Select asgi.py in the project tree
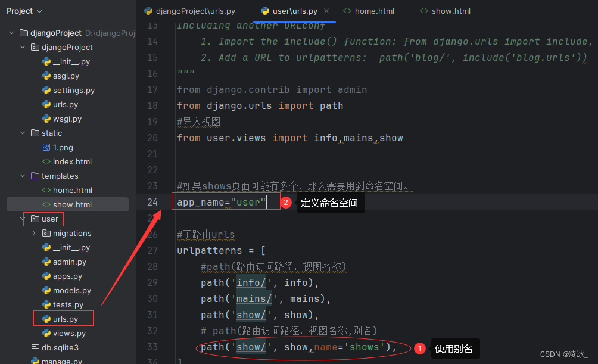Image resolution: width=598 pixels, height=364 pixels. click(x=67, y=76)
